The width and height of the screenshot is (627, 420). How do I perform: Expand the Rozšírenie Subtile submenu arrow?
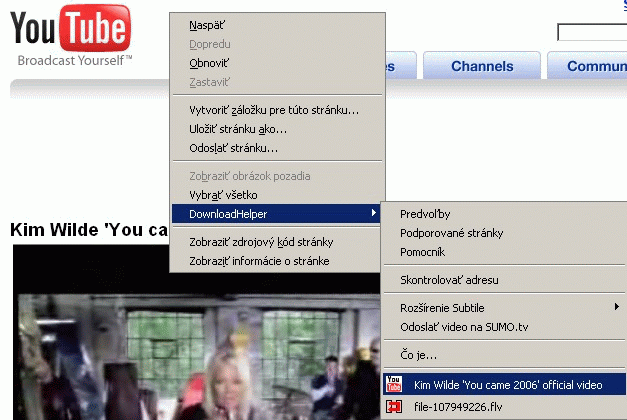(617, 307)
